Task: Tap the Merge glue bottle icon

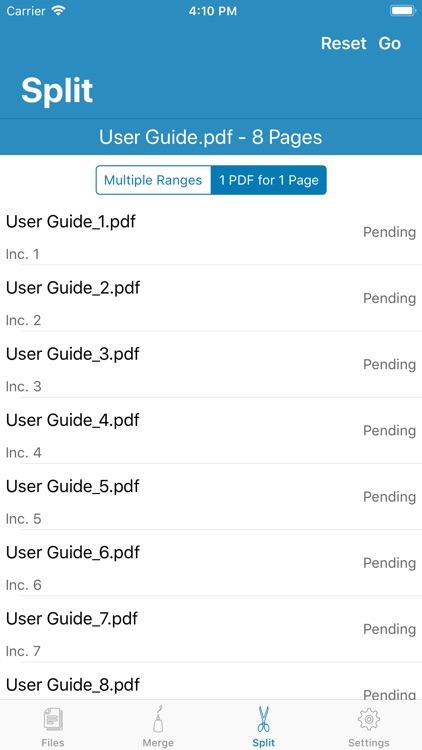Action: 158,719
